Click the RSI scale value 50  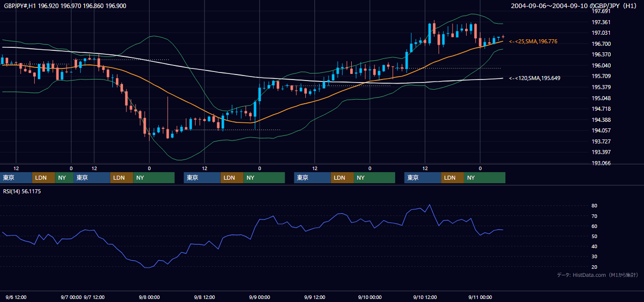pos(595,237)
